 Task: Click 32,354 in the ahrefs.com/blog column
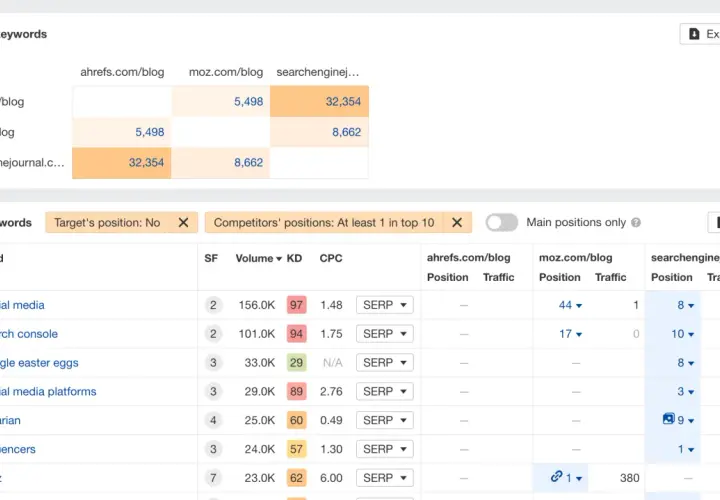pos(146,163)
